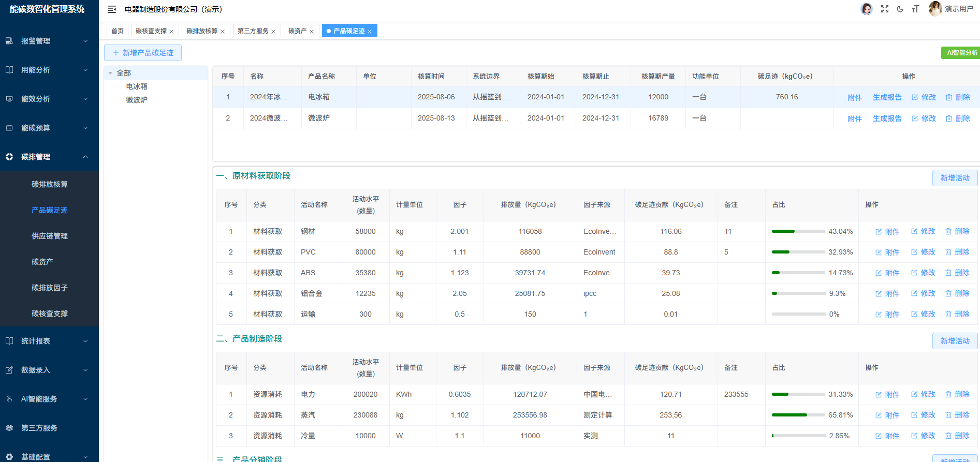
Task: Expand the 统计报表 menu chevron
Action: (85, 341)
